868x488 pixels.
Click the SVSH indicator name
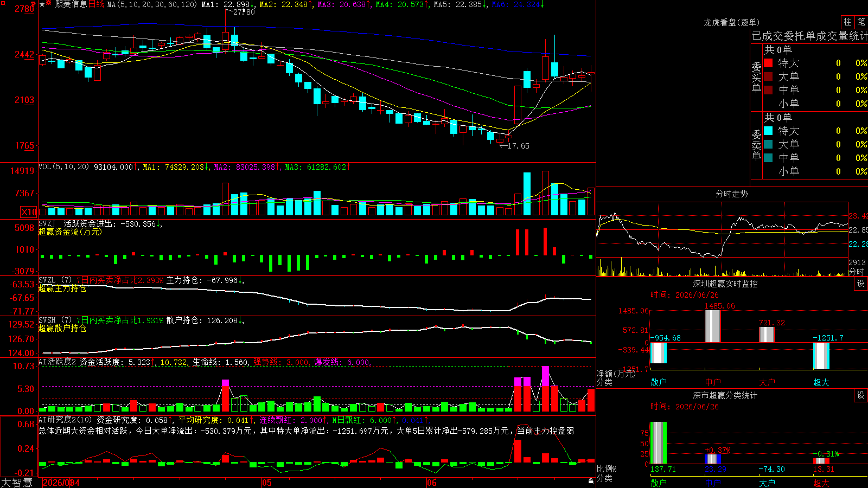point(47,320)
